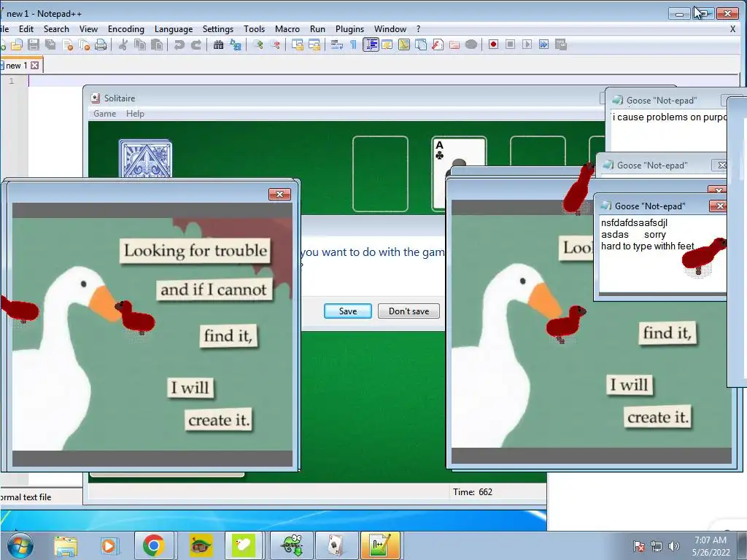The height and width of the screenshot is (560, 747).
Task: Click the first empty foundation slot in Solitaire
Action: [x=380, y=174]
